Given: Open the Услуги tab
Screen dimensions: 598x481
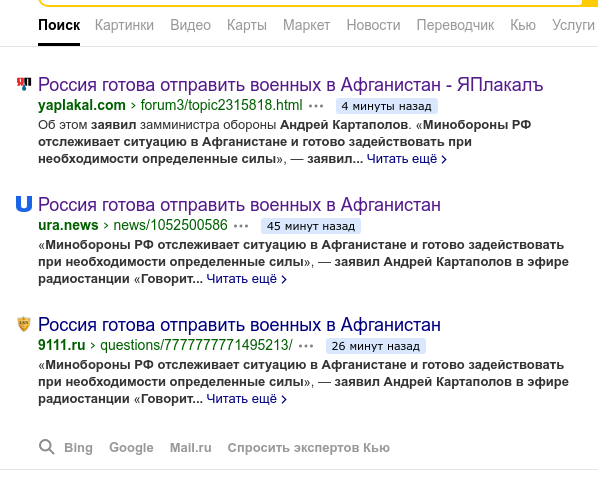Looking at the screenshot, I should click(x=573, y=25).
